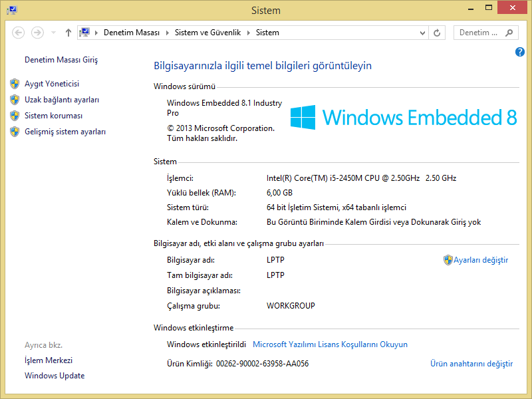
Task: Click the 6,00 GB RAM value
Action: click(279, 193)
